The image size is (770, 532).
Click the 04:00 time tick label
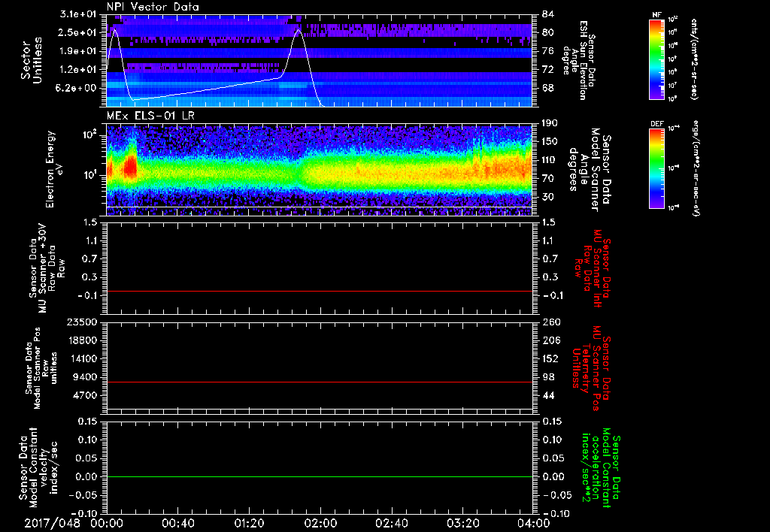coord(534,523)
